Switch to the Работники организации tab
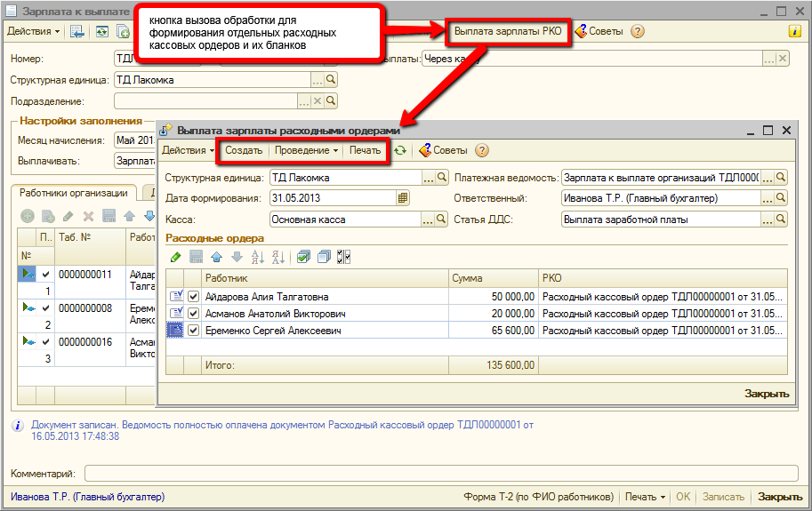The height and width of the screenshot is (511, 812). pyautogui.click(x=74, y=193)
